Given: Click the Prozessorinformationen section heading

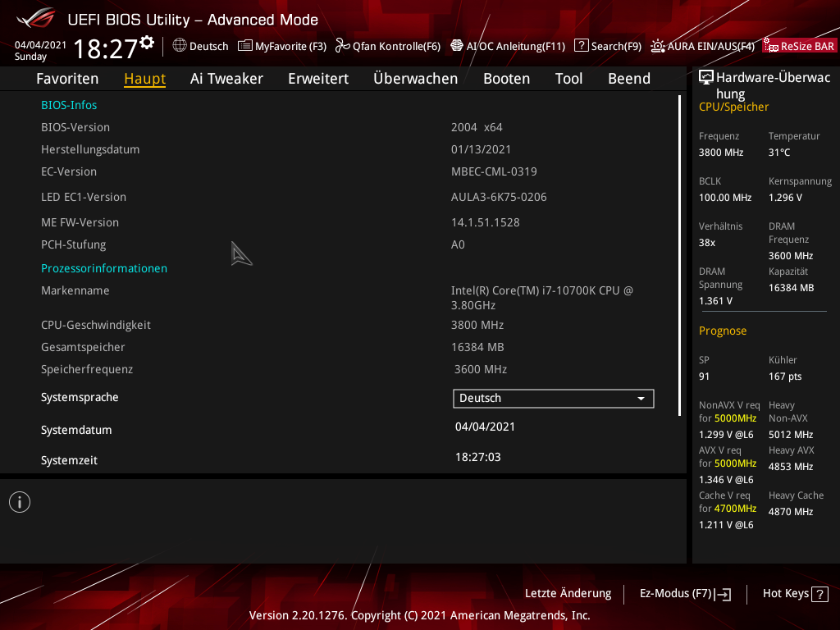Looking at the screenshot, I should click(104, 268).
